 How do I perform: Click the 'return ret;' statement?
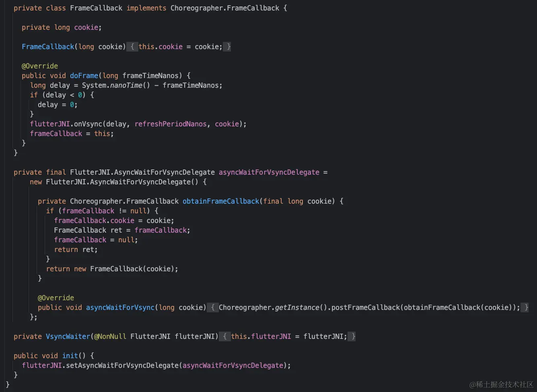[76, 250]
